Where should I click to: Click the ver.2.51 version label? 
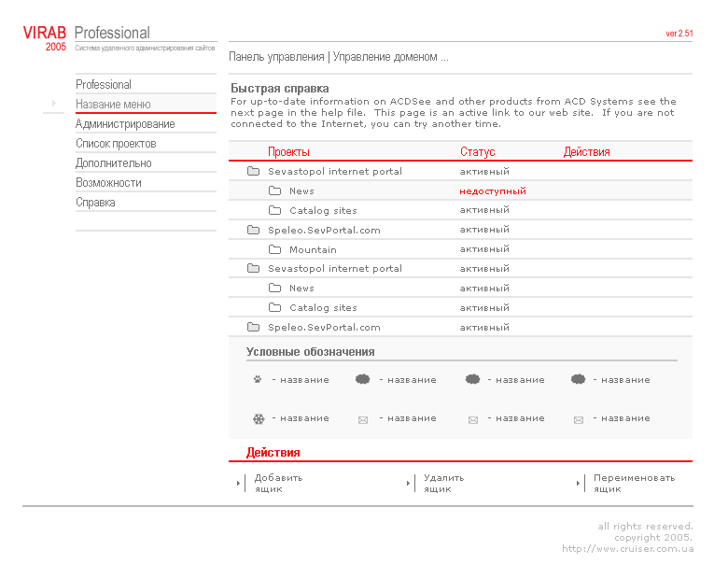pos(679,34)
